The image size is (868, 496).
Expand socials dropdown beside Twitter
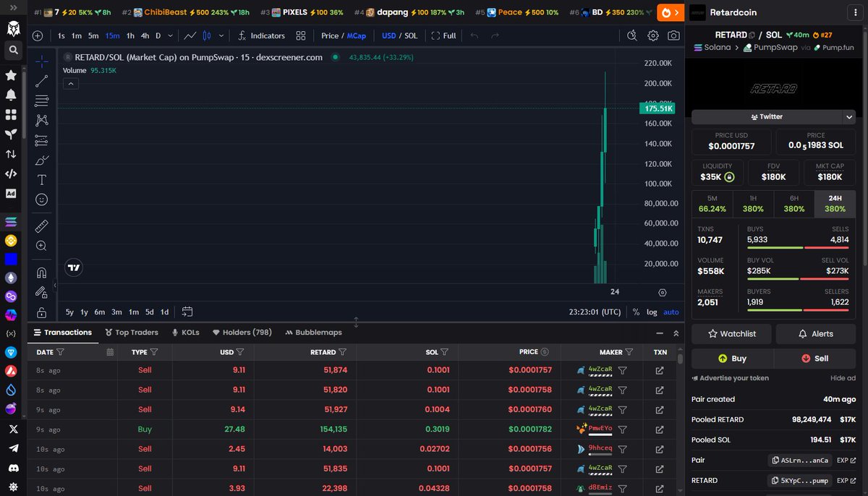pos(848,116)
